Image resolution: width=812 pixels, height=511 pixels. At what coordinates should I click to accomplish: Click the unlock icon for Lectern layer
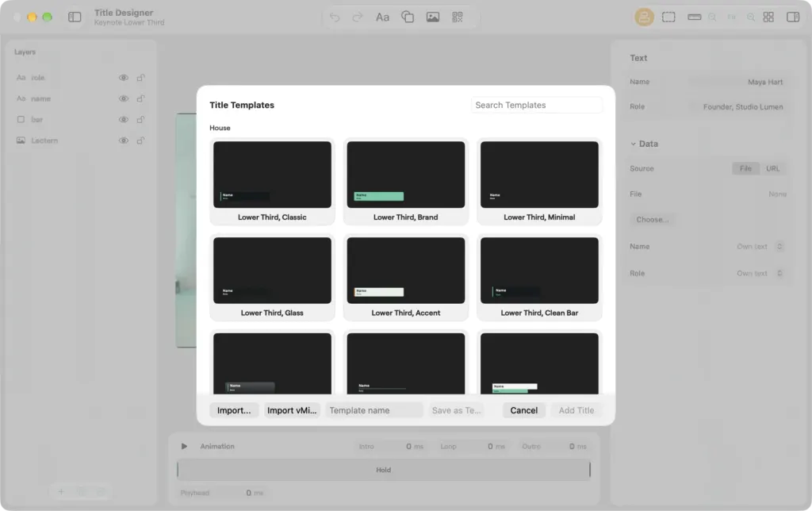(x=140, y=140)
